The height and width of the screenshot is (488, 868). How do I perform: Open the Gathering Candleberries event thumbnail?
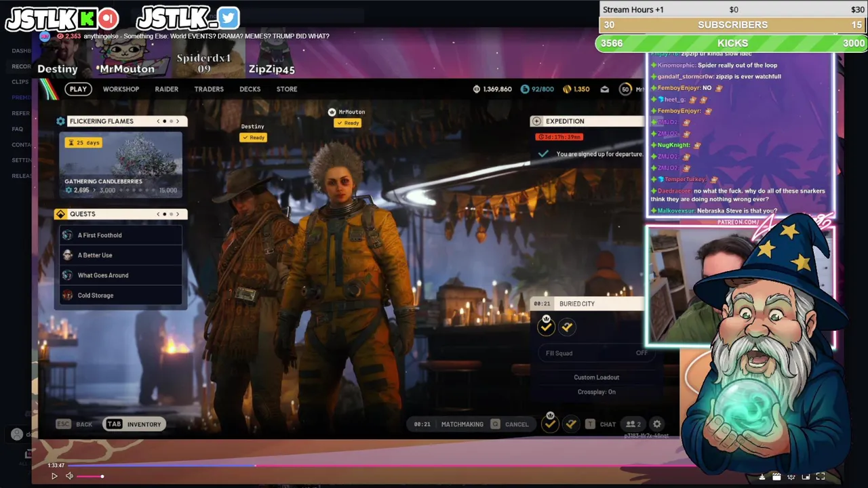point(121,165)
